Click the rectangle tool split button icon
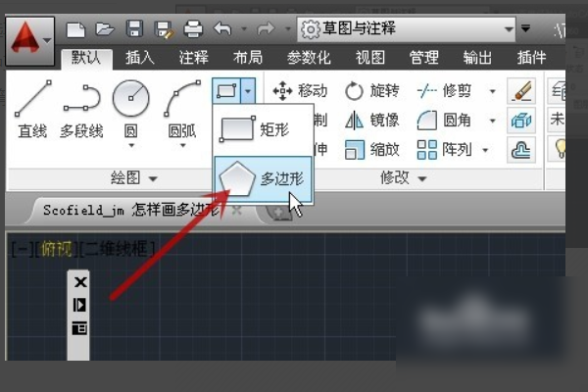 [x=226, y=90]
